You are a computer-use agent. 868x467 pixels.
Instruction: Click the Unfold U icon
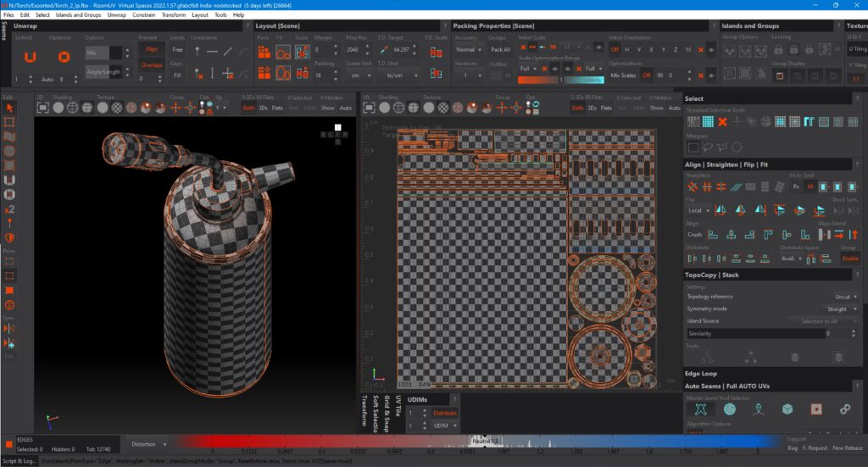pyautogui.click(x=30, y=57)
